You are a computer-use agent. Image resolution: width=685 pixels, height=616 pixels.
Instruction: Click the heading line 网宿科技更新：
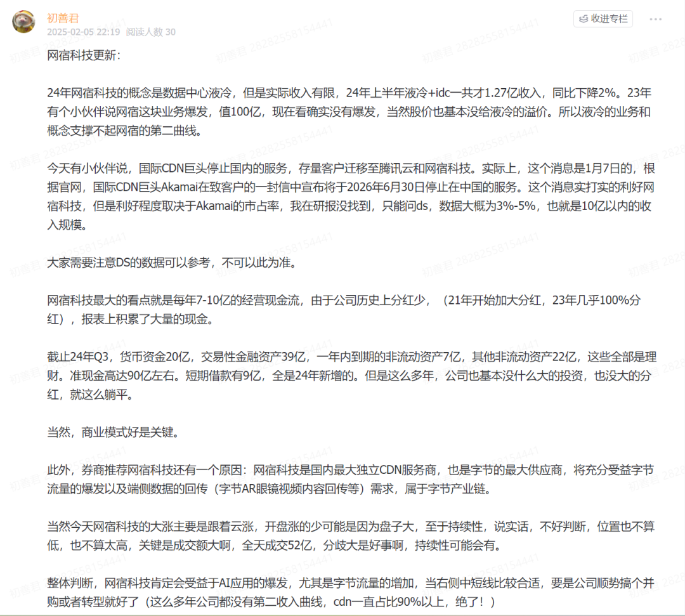[x=84, y=55]
